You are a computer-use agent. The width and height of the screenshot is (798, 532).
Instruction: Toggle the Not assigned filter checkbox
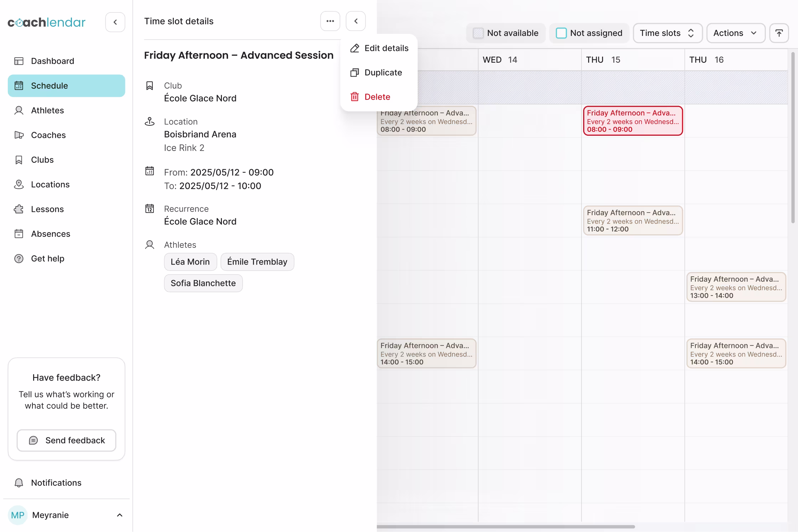click(561, 33)
